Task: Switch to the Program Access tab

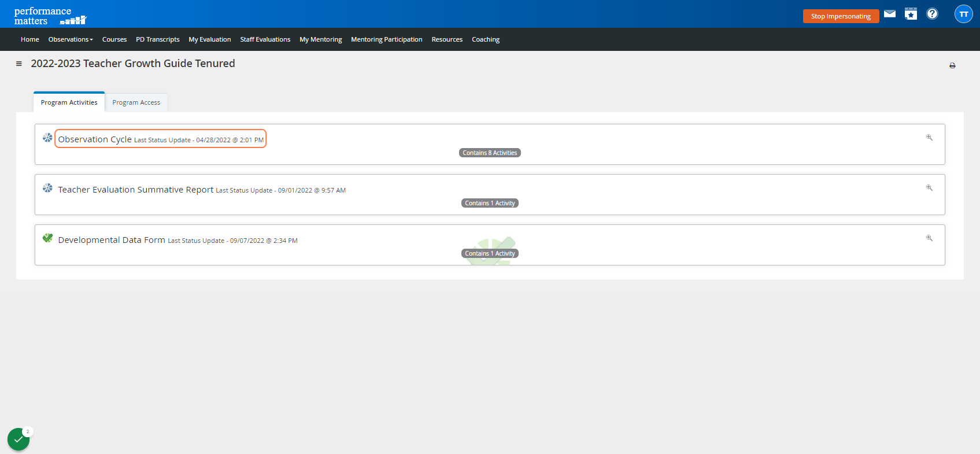Action: (136, 102)
